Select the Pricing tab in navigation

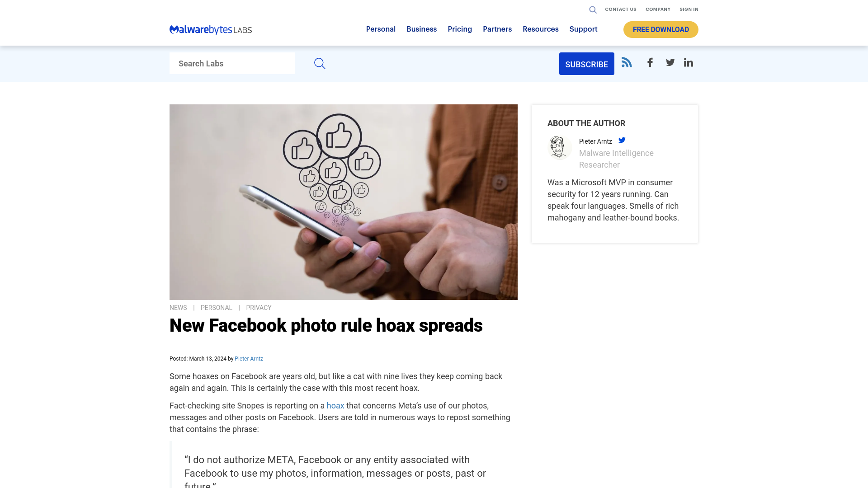(x=460, y=29)
